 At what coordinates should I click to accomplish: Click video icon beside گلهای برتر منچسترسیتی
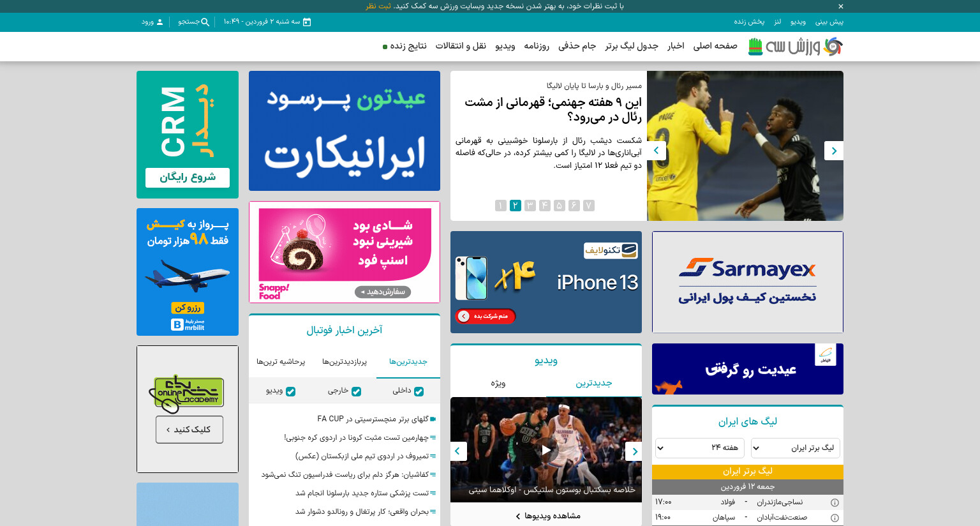[x=433, y=419]
